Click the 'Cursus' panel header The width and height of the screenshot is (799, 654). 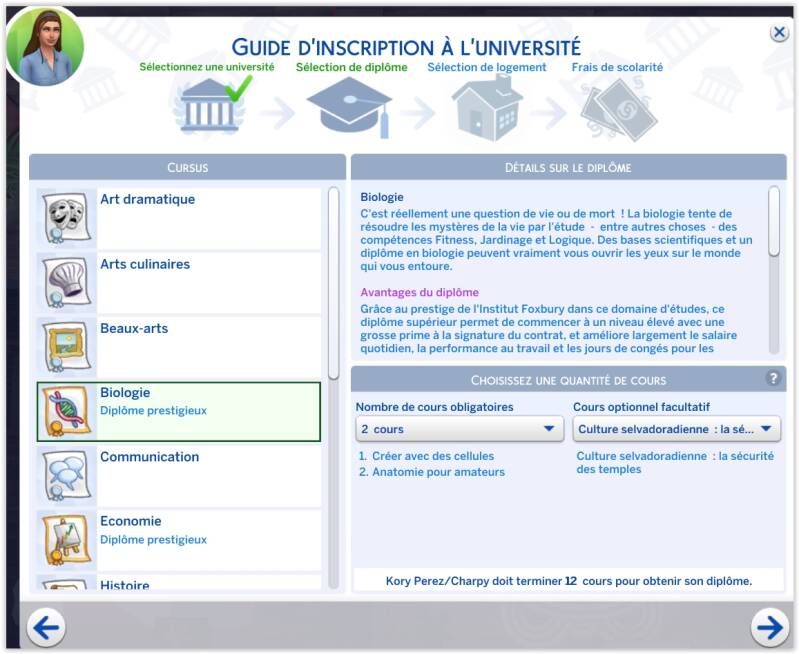[x=188, y=167]
